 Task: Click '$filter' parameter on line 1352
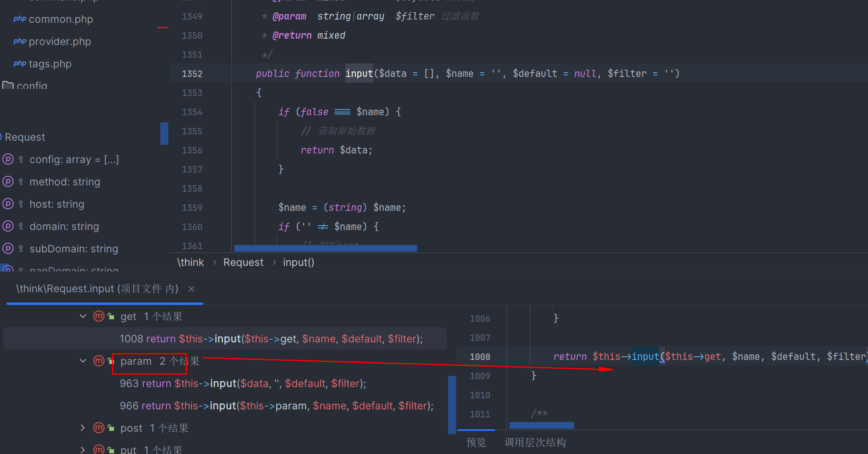[x=627, y=74]
